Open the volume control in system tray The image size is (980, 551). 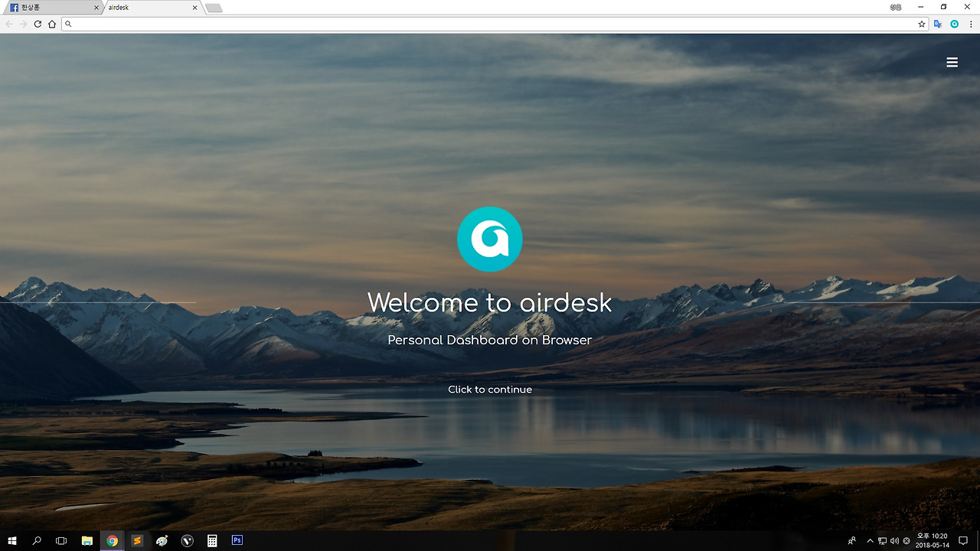[894, 540]
